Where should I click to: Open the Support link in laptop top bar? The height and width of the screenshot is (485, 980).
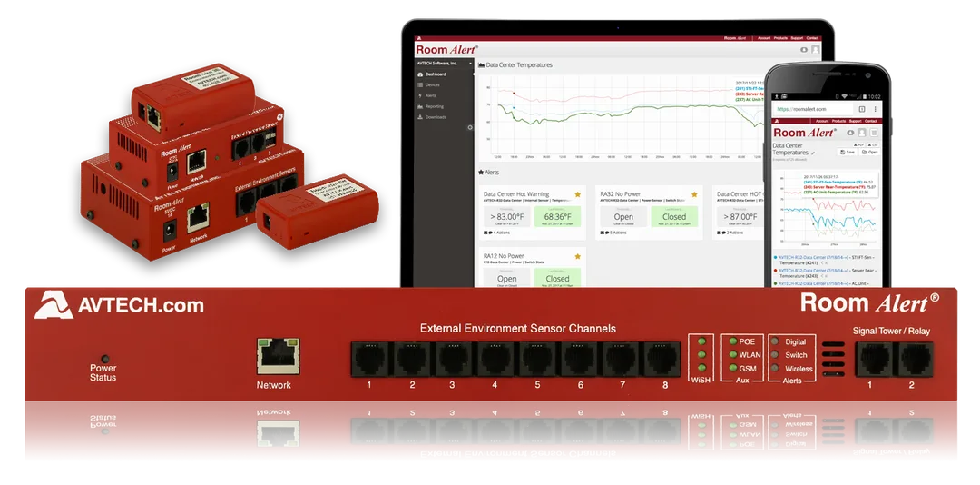(x=797, y=38)
